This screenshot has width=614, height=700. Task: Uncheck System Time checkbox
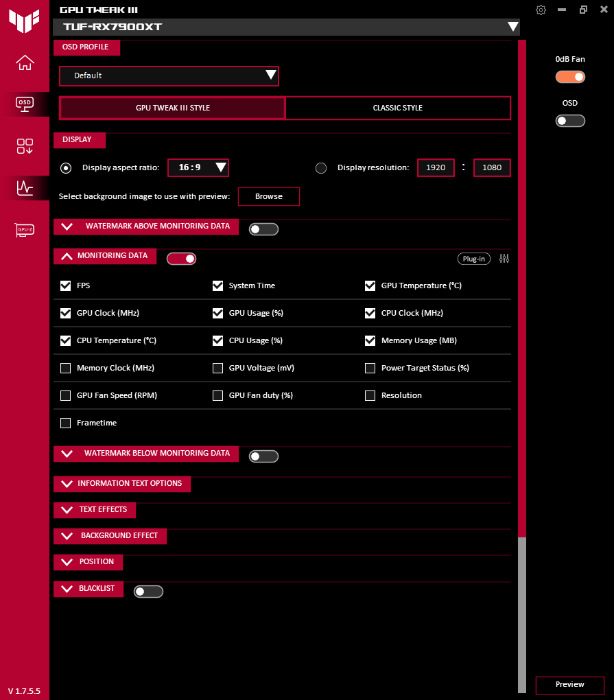click(217, 285)
